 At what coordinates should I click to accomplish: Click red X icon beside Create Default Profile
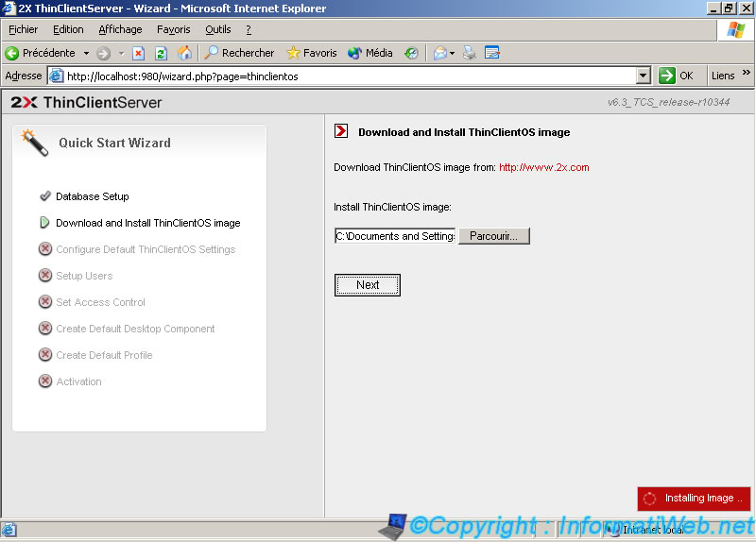click(x=45, y=355)
